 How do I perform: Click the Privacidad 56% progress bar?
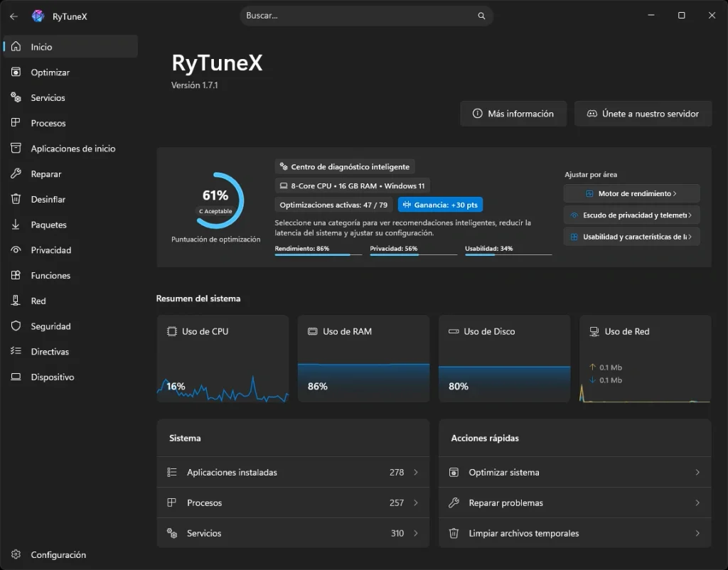pos(413,254)
